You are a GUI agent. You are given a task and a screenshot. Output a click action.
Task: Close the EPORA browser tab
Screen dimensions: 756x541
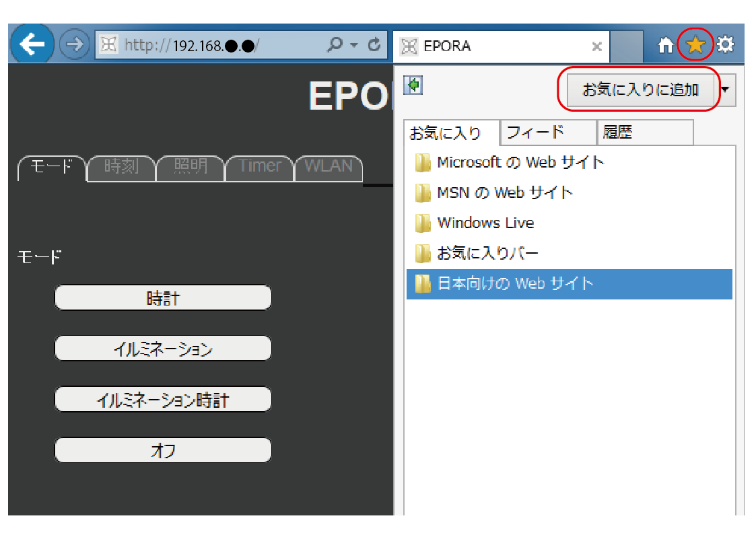pyautogui.click(x=596, y=46)
